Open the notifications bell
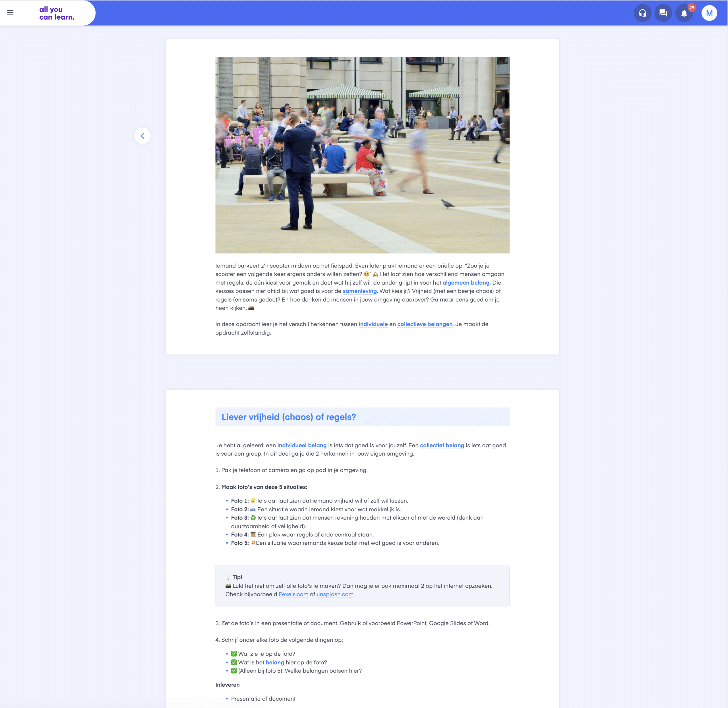 (x=684, y=14)
